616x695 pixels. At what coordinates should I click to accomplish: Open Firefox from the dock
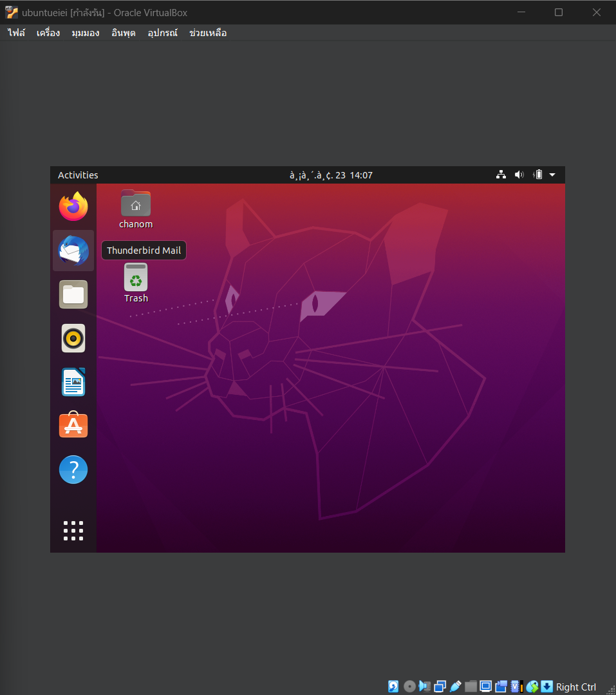[73, 206]
